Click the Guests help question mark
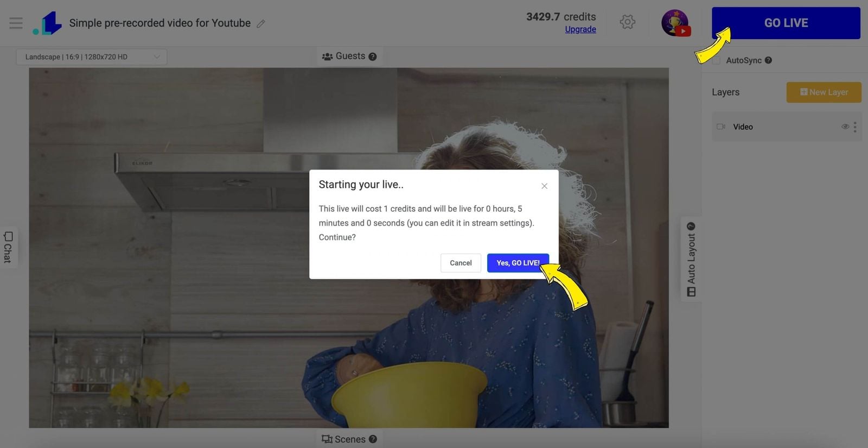Viewport: 868px width, 448px height. [x=373, y=56]
